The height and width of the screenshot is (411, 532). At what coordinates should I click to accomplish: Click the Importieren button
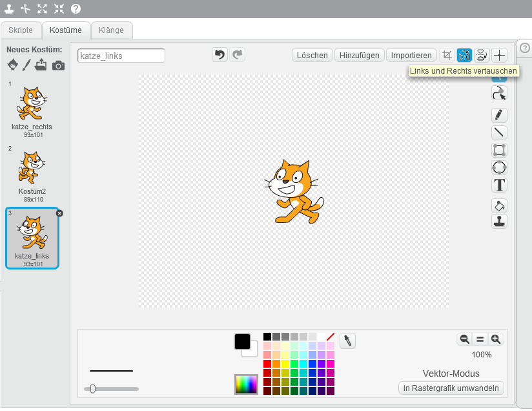(411, 56)
